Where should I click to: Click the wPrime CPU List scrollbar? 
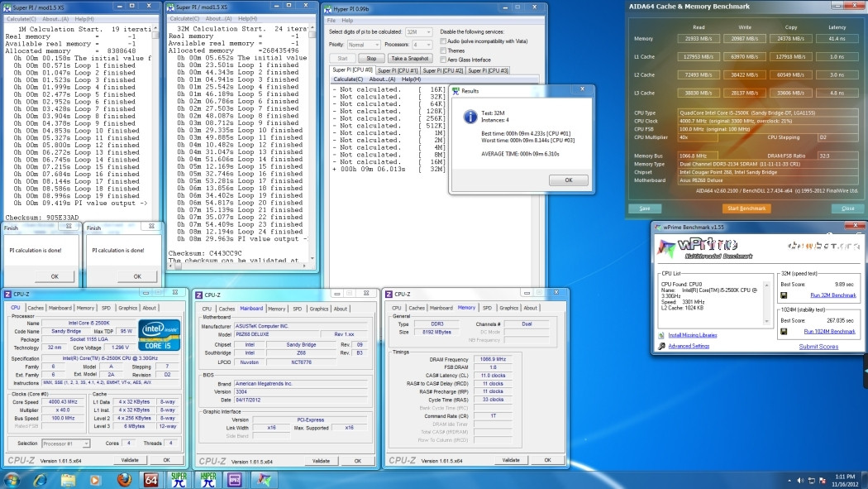tap(766, 302)
